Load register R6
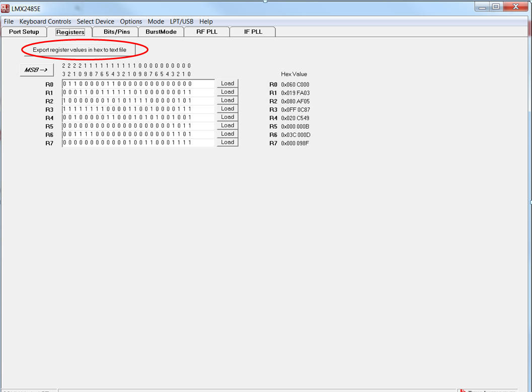The width and height of the screenshot is (532, 392). [x=227, y=134]
